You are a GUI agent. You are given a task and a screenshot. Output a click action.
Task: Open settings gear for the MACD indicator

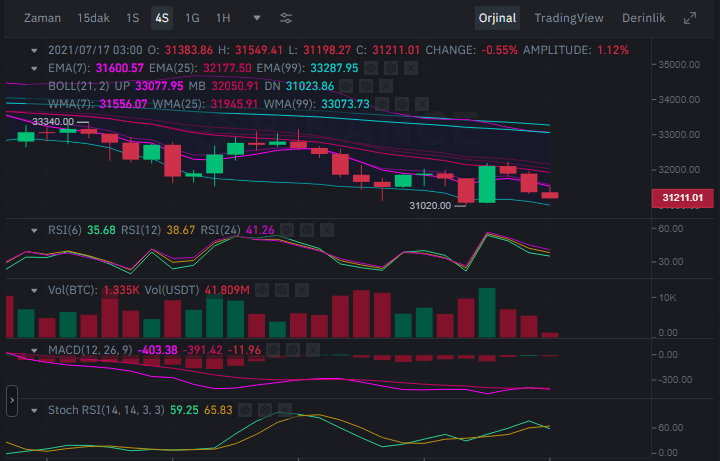[x=293, y=350]
